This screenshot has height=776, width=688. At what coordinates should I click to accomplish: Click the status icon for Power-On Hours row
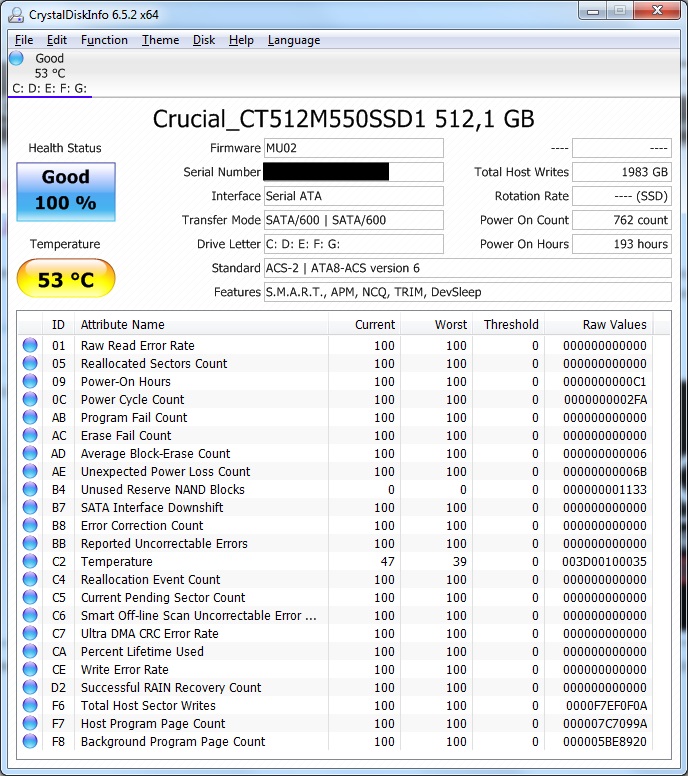(x=30, y=381)
